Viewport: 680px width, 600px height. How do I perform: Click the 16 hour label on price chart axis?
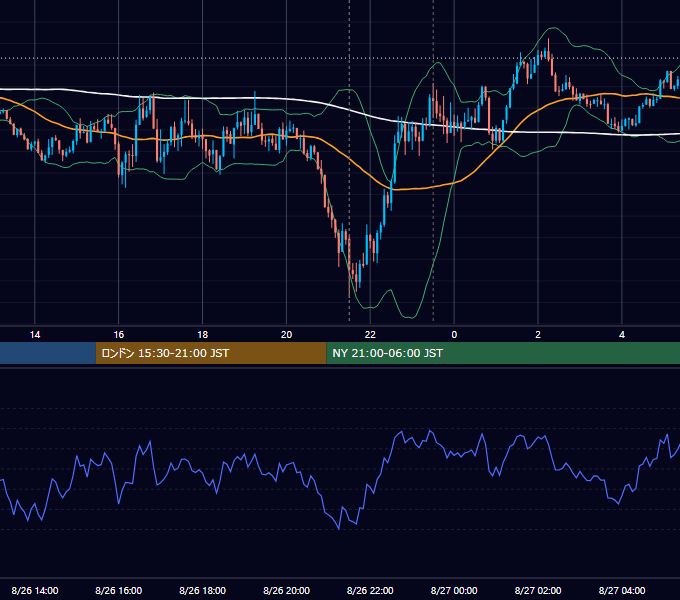point(119,335)
